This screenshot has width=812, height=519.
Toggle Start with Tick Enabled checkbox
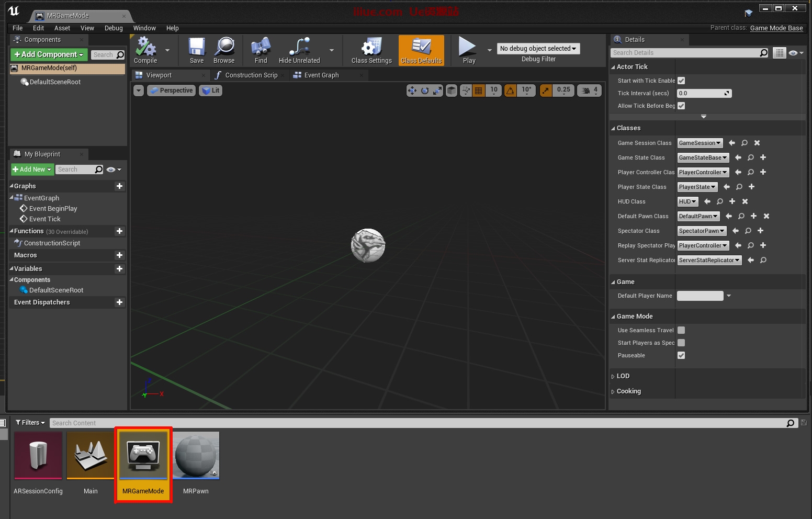[x=681, y=81]
